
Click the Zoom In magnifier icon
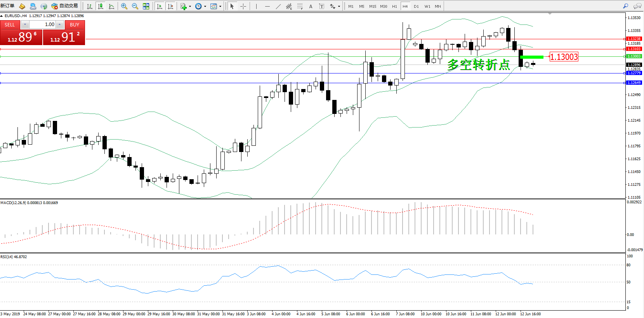[124, 6]
